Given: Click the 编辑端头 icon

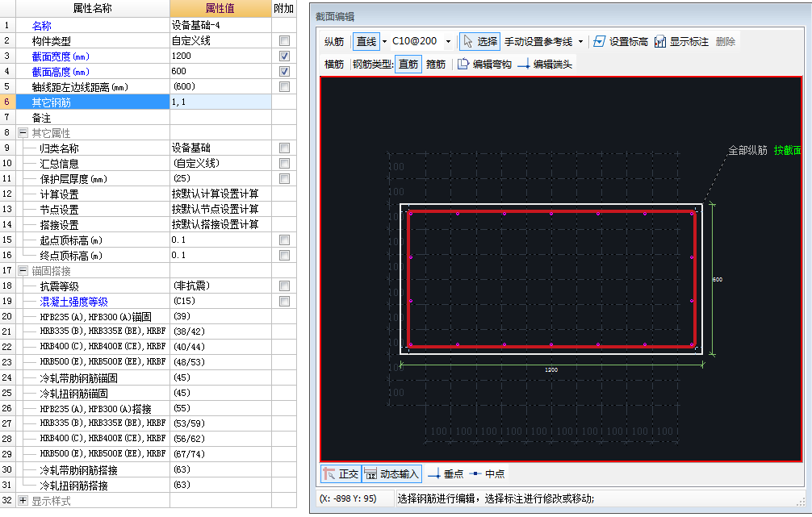Looking at the screenshot, I should tap(524, 65).
